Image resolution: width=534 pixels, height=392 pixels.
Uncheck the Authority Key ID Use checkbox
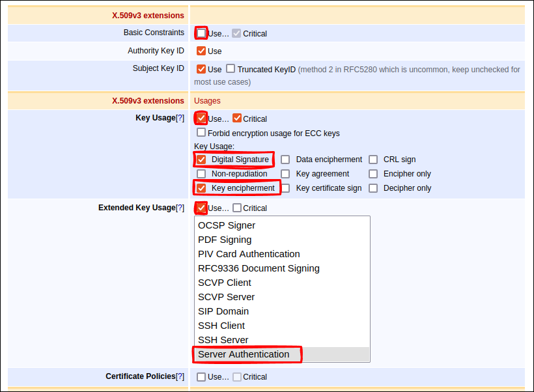(201, 51)
